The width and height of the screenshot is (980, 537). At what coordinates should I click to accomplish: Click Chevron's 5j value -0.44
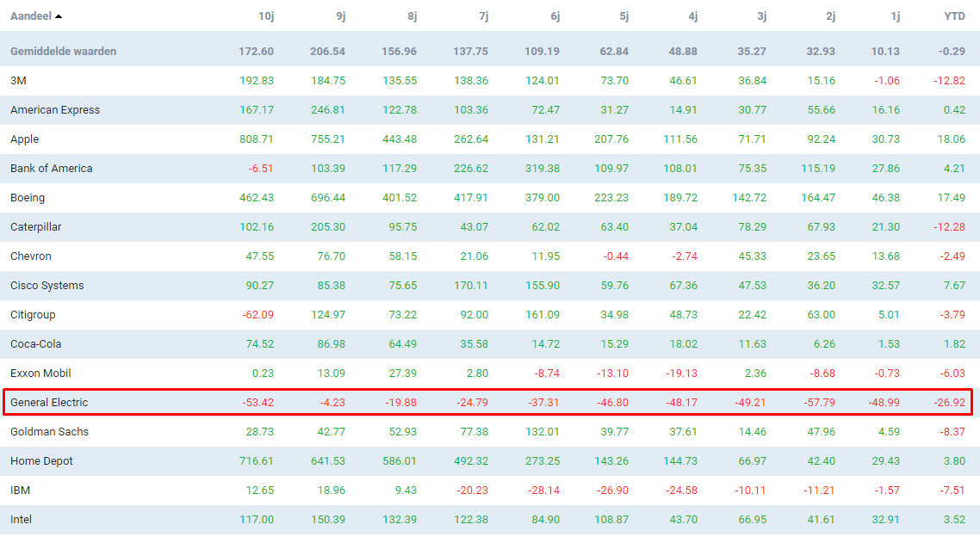616,256
